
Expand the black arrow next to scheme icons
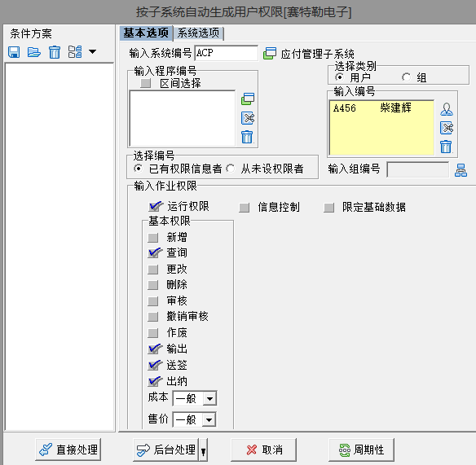tap(93, 52)
